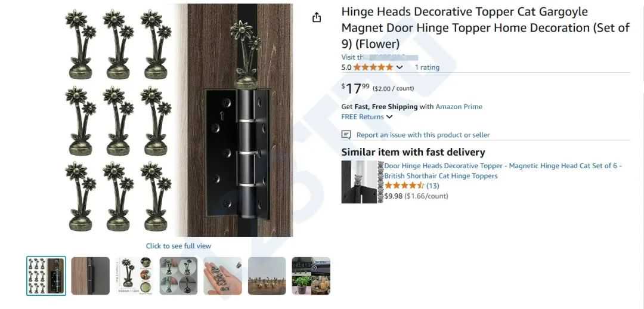Click the report issue speech bubble icon
The height and width of the screenshot is (309, 644).
(x=346, y=135)
